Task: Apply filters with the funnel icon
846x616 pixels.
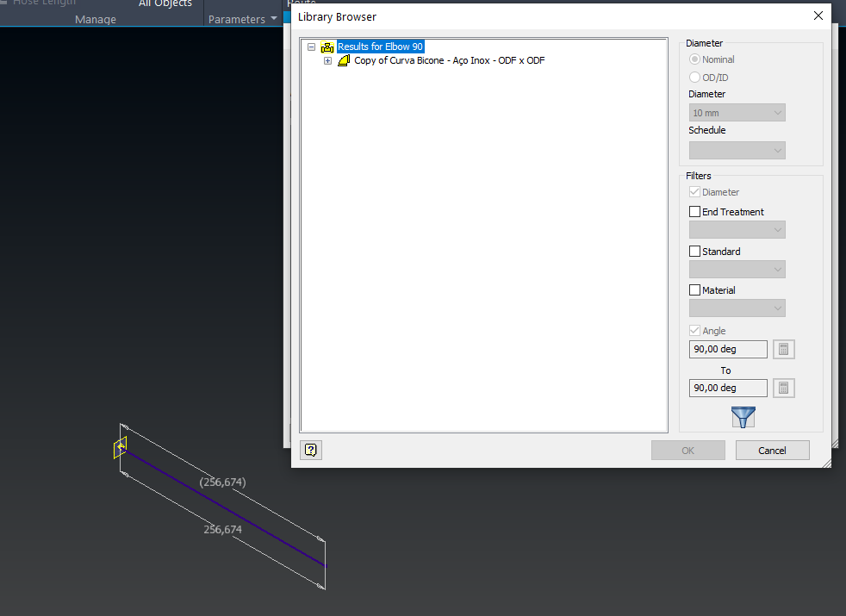Action: click(x=743, y=418)
